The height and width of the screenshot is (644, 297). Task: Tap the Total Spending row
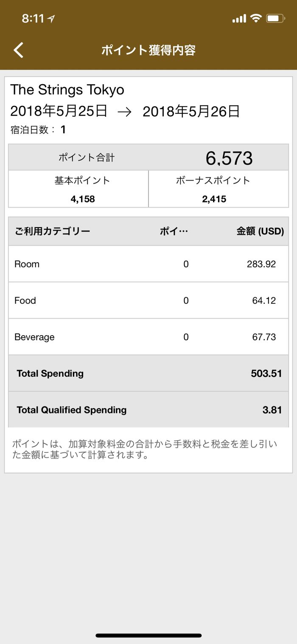pos(148,373)
